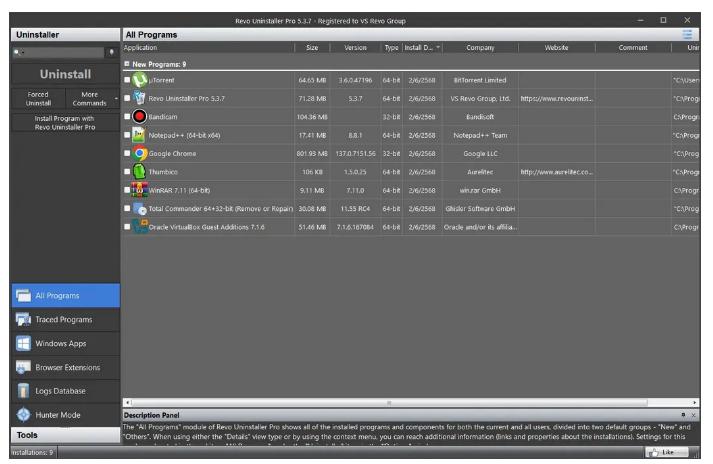Click the thumbs-up Like icon
This screenshot has width=713, height=464.
(654, 452)
